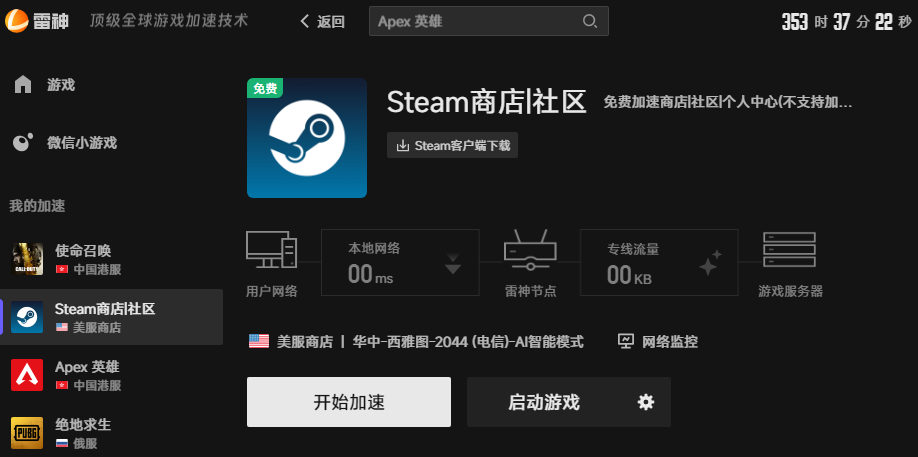Click the US flag beside 美服商店 node

tap(259, 341)
